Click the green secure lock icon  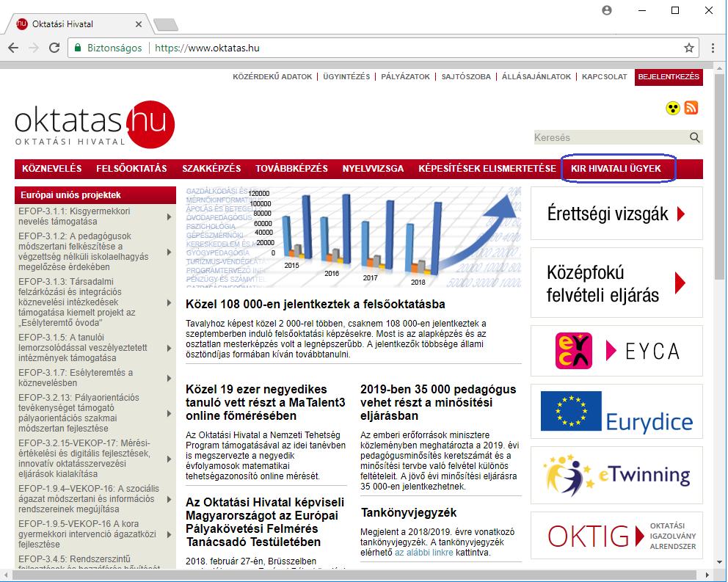(x=78, y=48)
